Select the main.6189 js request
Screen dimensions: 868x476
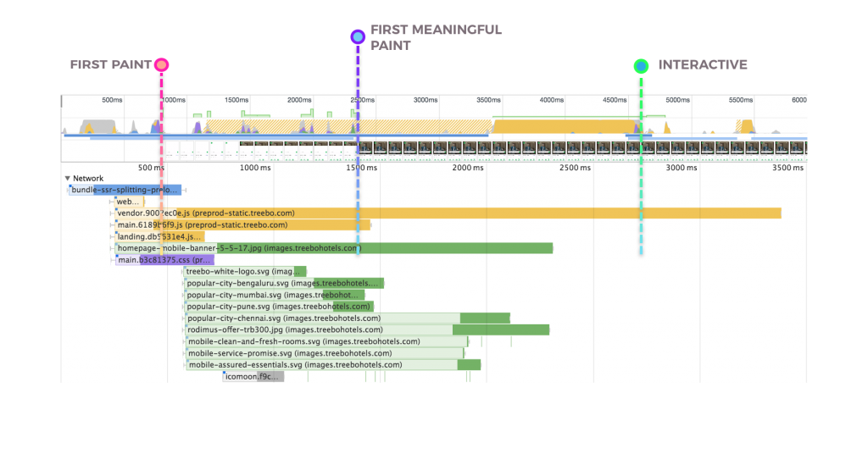(x=243, y=225)
